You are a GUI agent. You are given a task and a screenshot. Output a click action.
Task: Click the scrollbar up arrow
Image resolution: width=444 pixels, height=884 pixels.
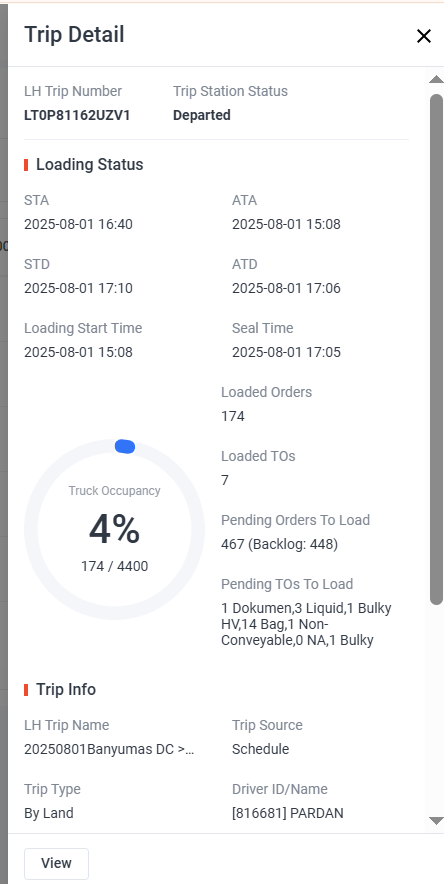(436, 79)
